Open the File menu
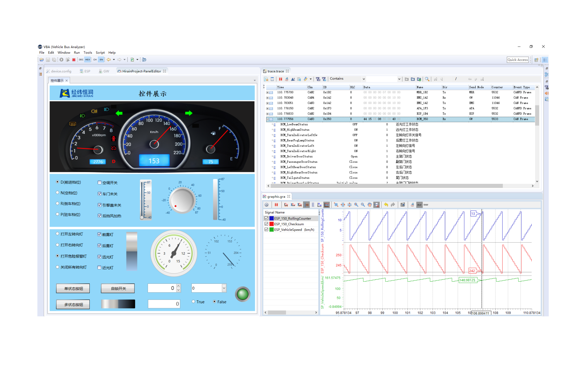The height and width of the screenshot is (365, 588). tap(42, 53)
